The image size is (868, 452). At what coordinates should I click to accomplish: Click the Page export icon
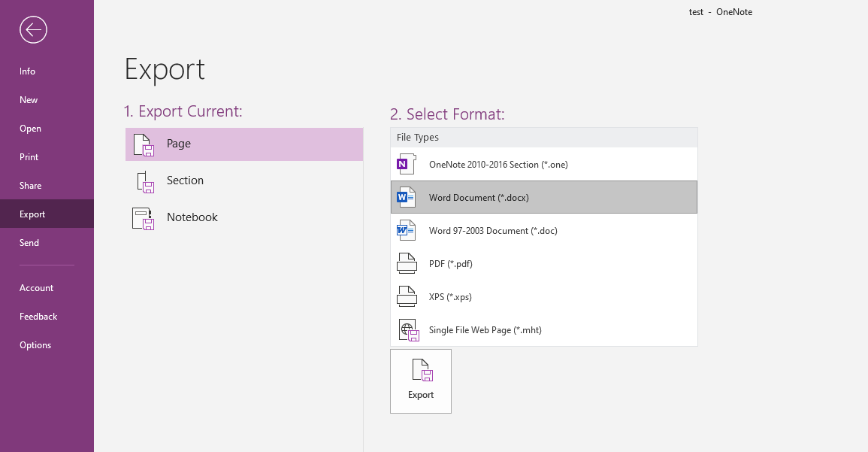click(144, 144)
